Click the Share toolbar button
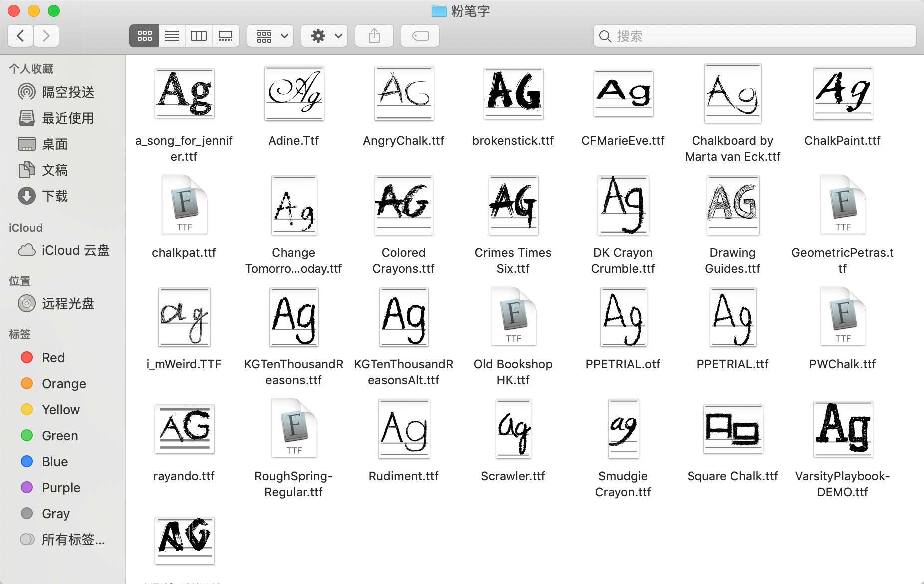 (x=374, y=36)
